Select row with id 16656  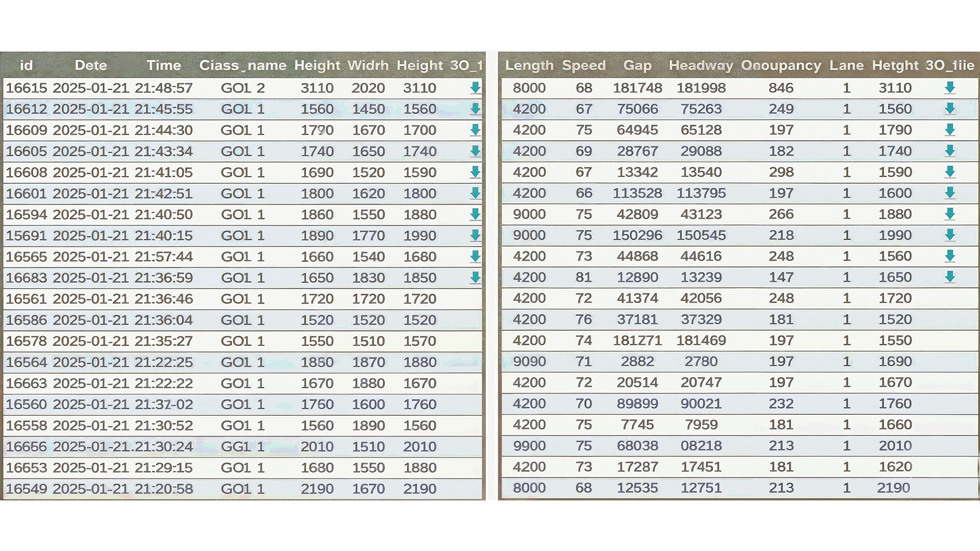[x=26, y=446]
